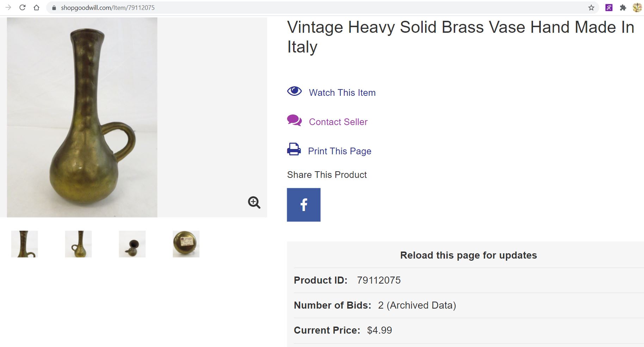Viewport: 644px width, 347px height.
Task: Select the vase bottom sticker thumbnail
Action: click(186, 243)
